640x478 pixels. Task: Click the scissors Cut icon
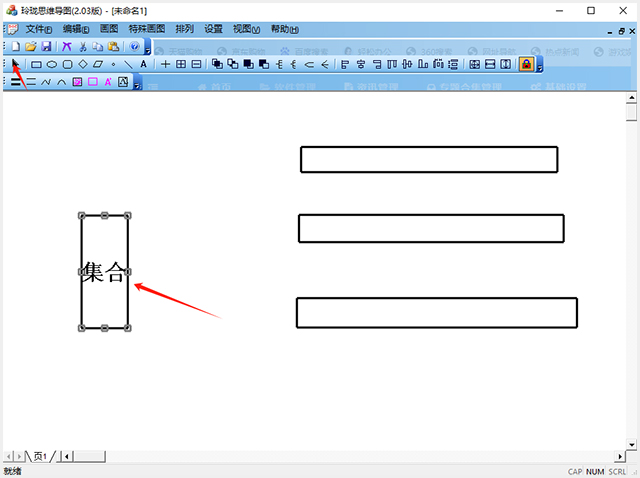(x=83, y=47)
